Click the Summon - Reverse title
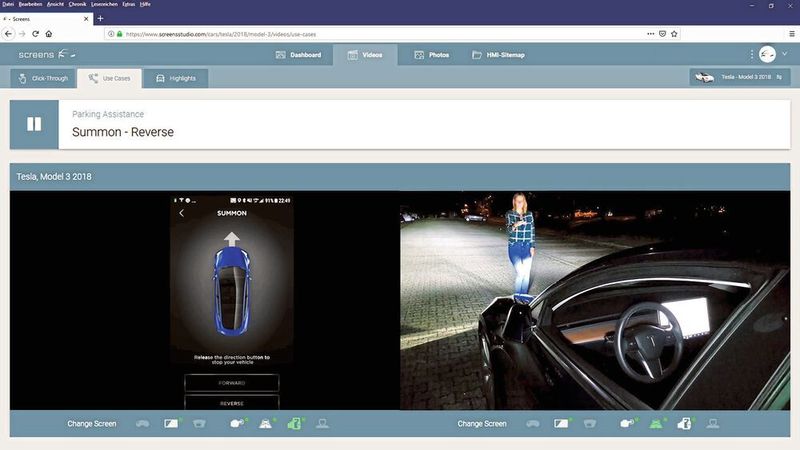 pos(123,132)
